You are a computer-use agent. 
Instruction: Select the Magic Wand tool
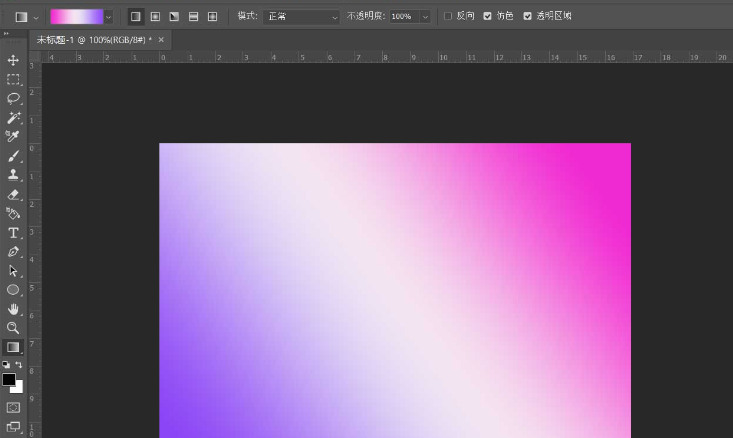click(x=13, y=117)
